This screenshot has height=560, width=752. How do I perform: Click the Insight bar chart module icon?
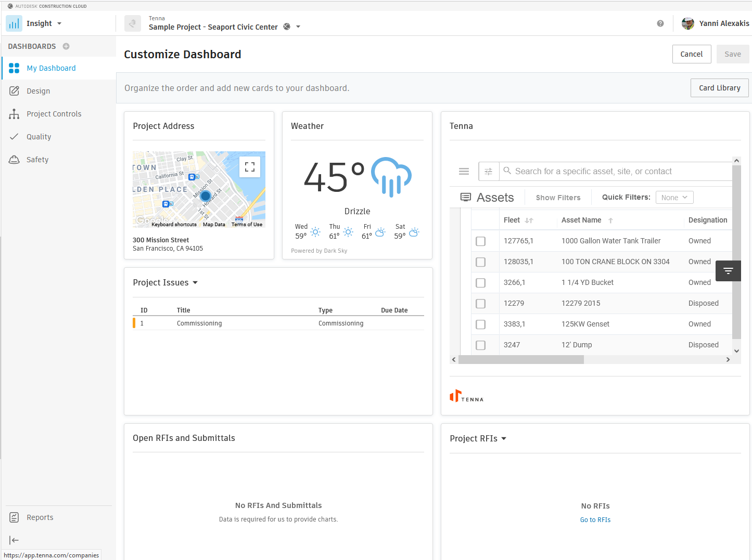tap(14, 23)
